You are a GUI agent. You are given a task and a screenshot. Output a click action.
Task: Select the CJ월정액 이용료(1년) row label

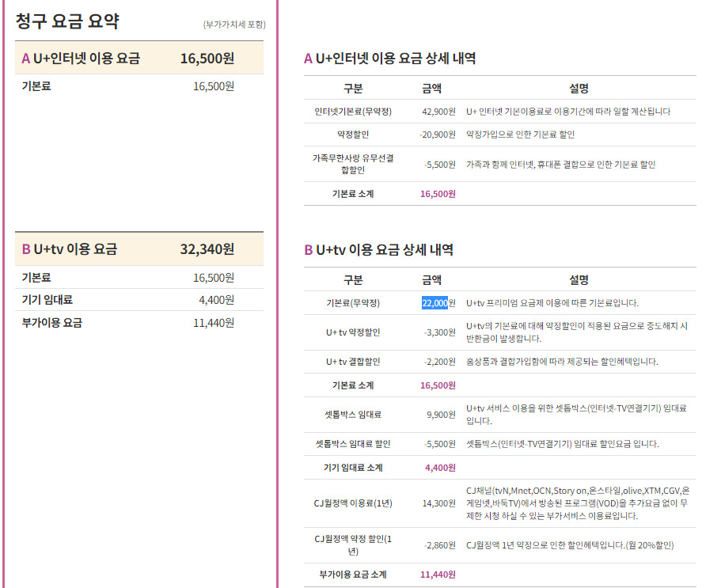(353, 503)
